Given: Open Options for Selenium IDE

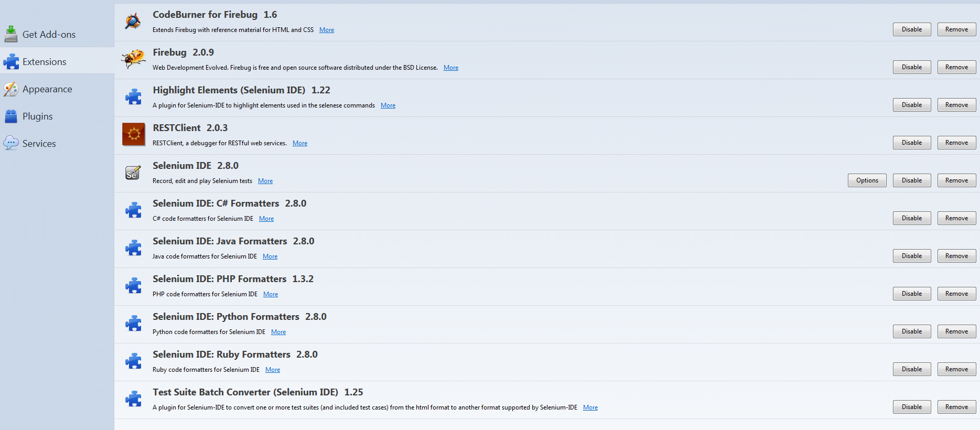Looking at the screenshot, I should (x=867, y=180).
